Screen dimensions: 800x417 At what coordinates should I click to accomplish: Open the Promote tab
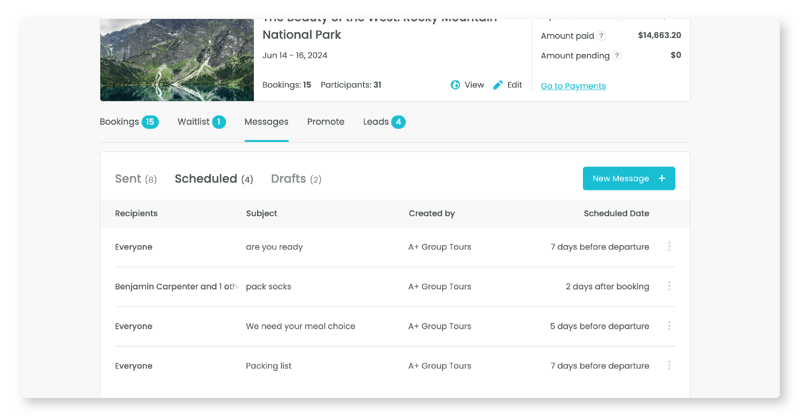pos(326,122)
